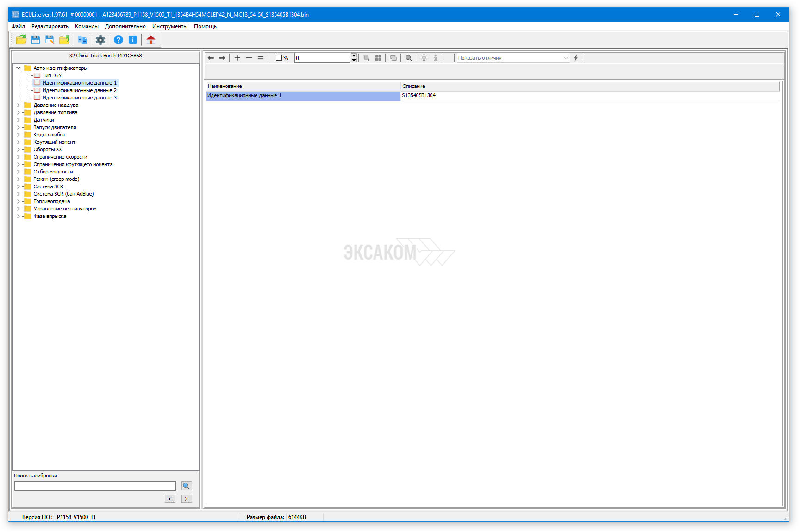Expand the Система SCR folder

pyautogui.click(x=19, y=186)
